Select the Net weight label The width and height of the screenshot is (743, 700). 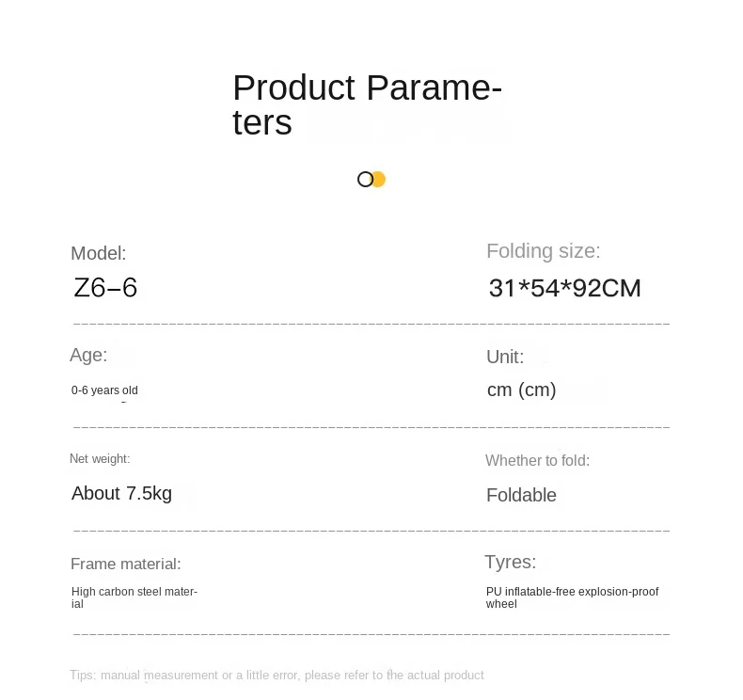pos(100,459)
